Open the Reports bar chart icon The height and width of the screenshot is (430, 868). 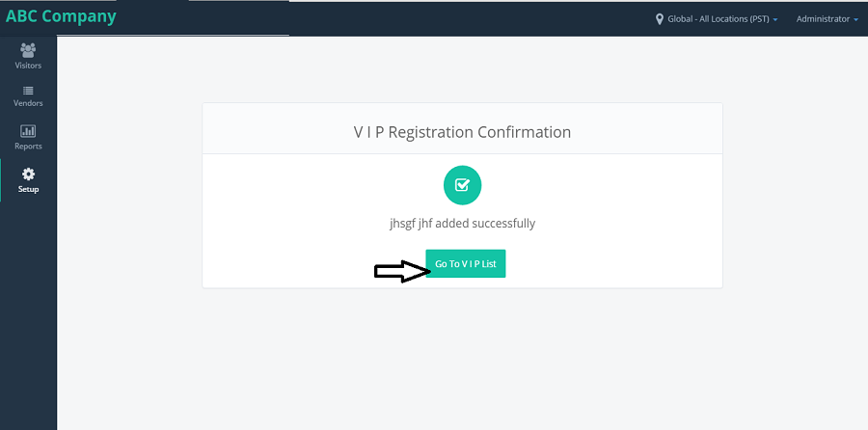point(28,131)
